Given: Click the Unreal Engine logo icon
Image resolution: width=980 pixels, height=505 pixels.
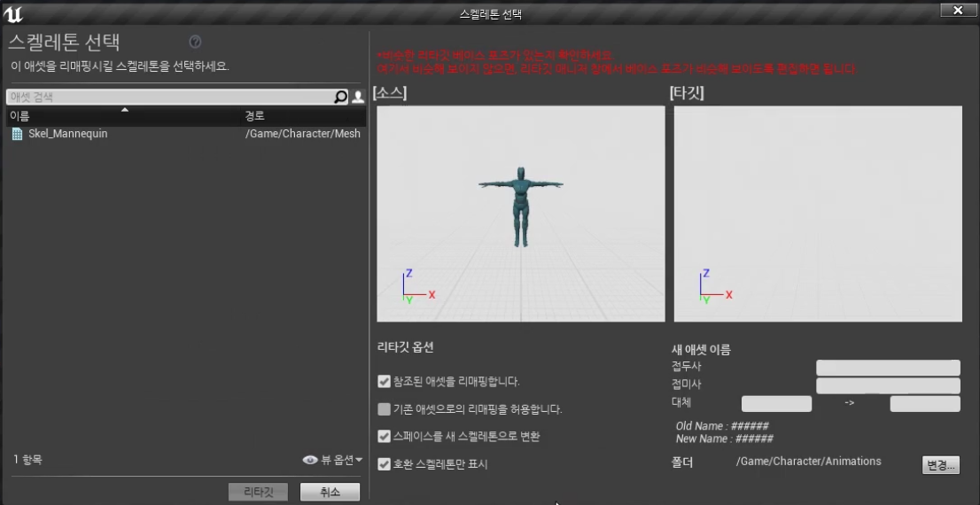Looking at the screenshot, I should click(12, 12).
